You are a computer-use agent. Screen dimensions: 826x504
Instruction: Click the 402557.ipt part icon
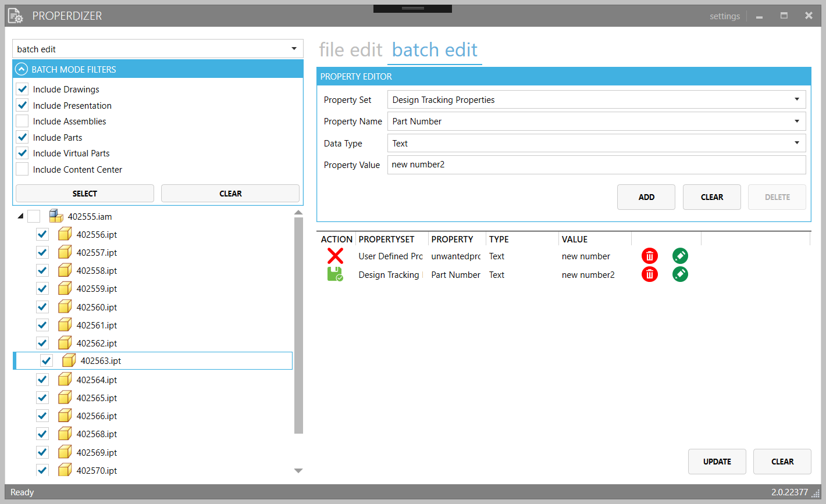[65, 252]
